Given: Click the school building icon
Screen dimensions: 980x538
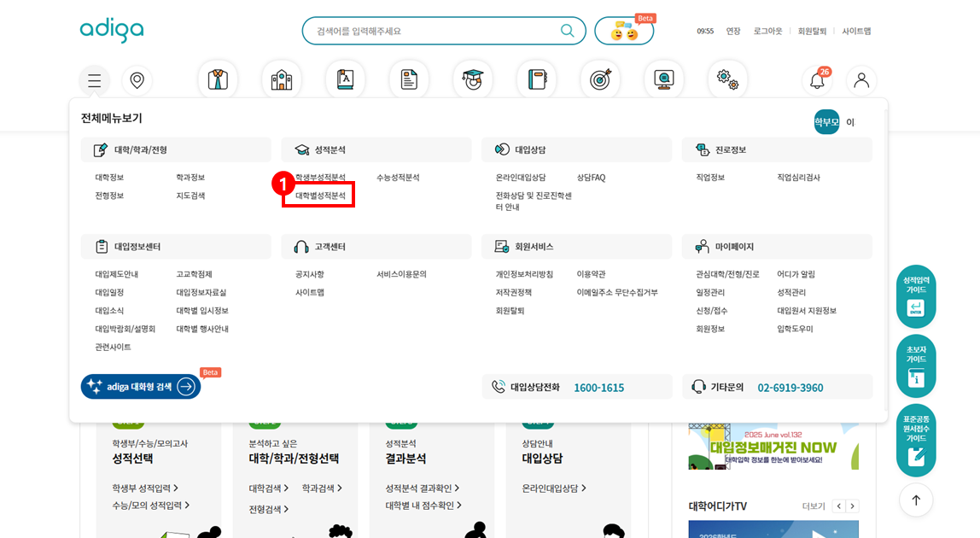Looking at the screenshot, I should pos(281,79).
